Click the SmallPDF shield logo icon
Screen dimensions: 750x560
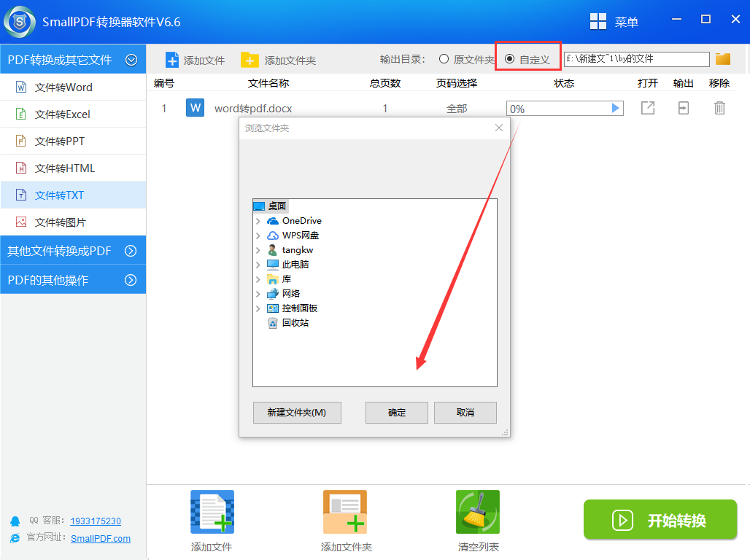pos(20,22)
